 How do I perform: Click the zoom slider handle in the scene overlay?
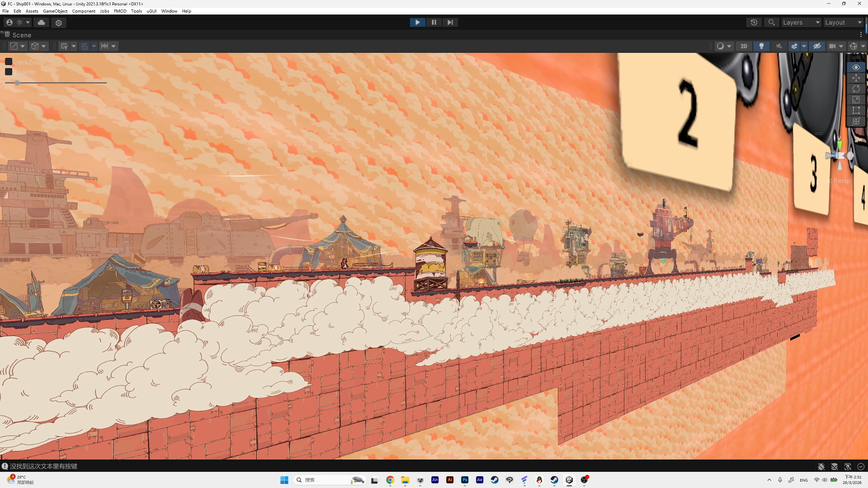17,83
